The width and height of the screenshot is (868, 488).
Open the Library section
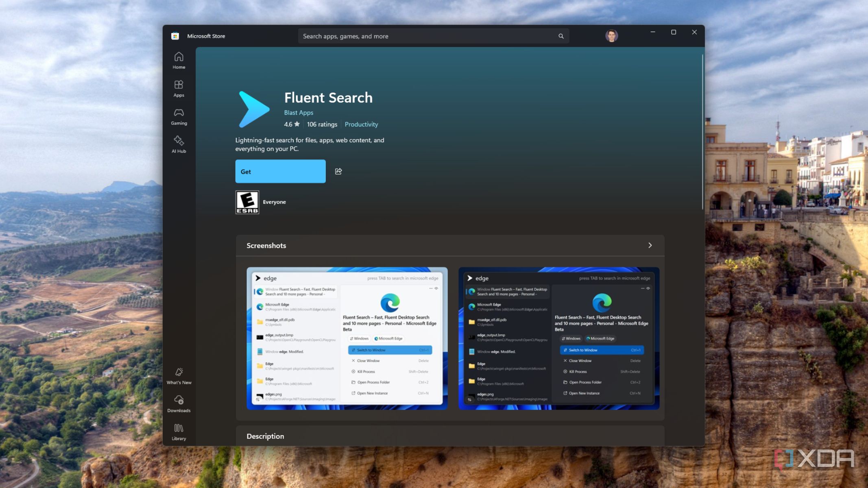coord(179,432)
